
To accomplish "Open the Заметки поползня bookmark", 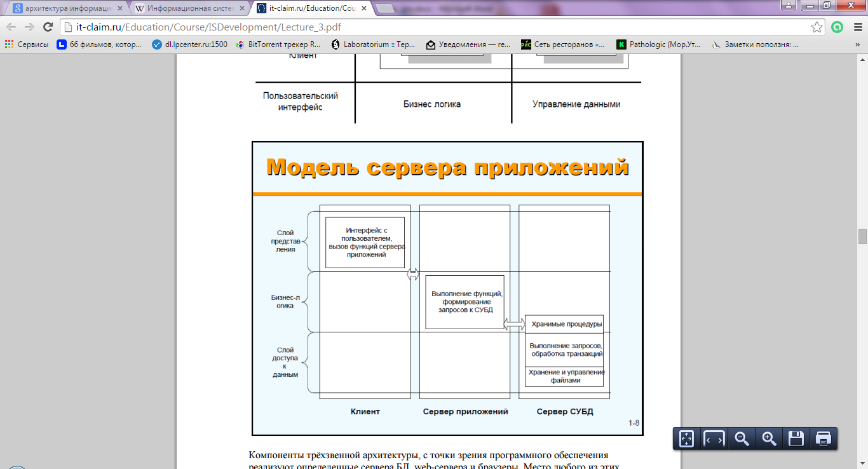I will [755, 44].
